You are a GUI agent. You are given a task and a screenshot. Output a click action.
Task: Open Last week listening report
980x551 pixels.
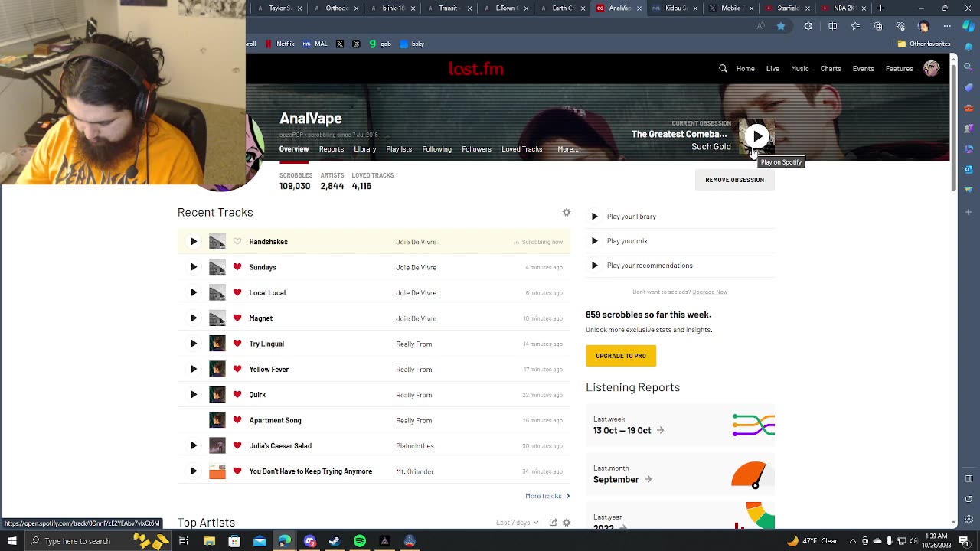pyautogui.click(x=680, y=425)
